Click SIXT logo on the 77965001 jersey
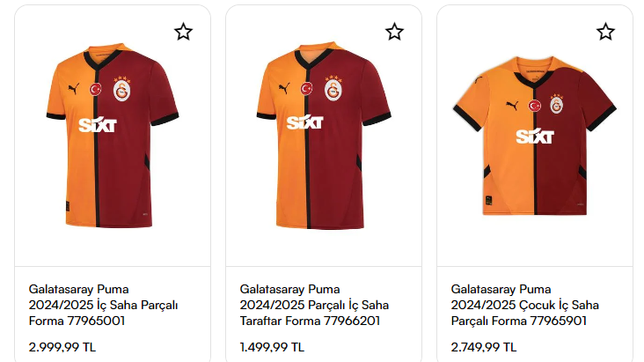Image resolution: width=644 pixels, height=362 pixels. (98, 125)
